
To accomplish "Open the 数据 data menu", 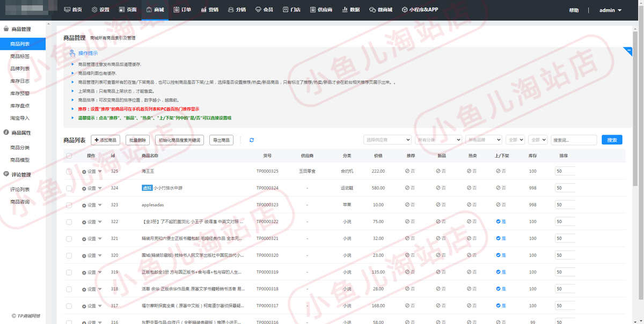I will point(351,10).
